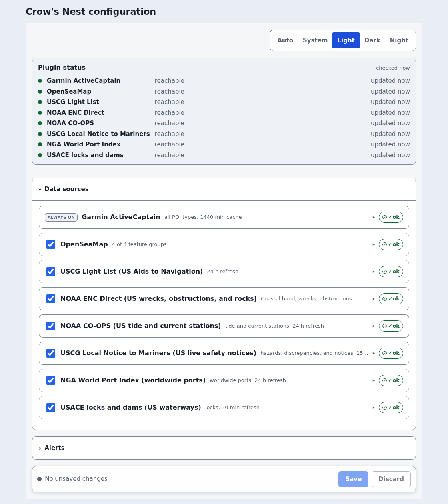The width and height of the screenshot is (448, 504).
Task: Click 'reachable' next to NGA World Port Index
Action: [170, 144]
